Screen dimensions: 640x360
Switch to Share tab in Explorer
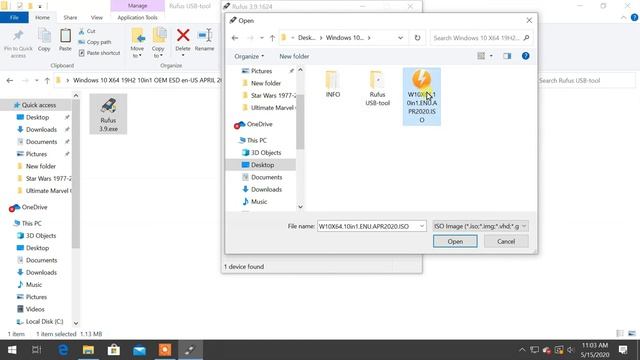click(70, 18)
